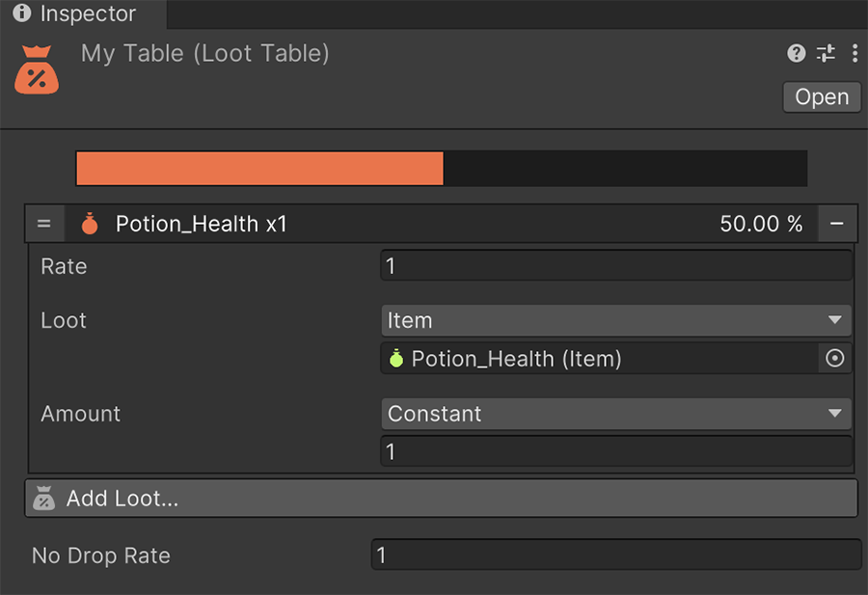This screenshot has height=595, width=868.
Task: Click the orange drop rate bar
Action: [x=258, y=168]
